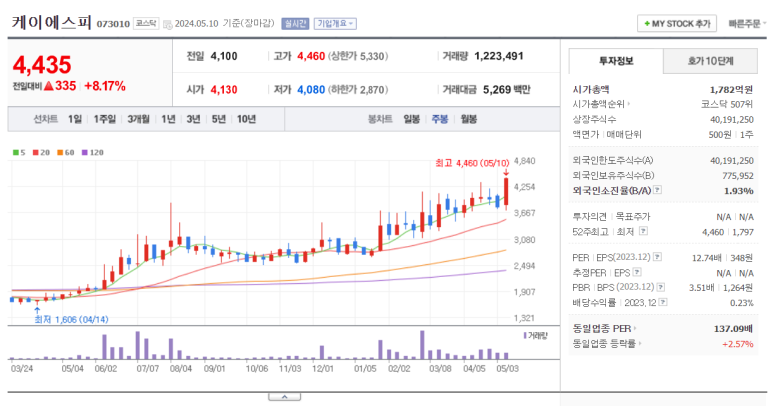Open the 동일업종 PER link
Image resolution: width=773 pixels, height=406 pixels.
[604, 328]
